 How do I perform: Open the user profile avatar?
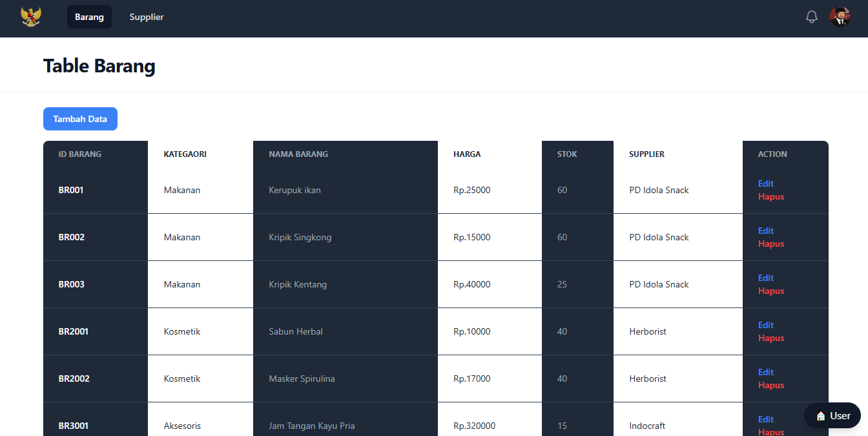point(840,17)
